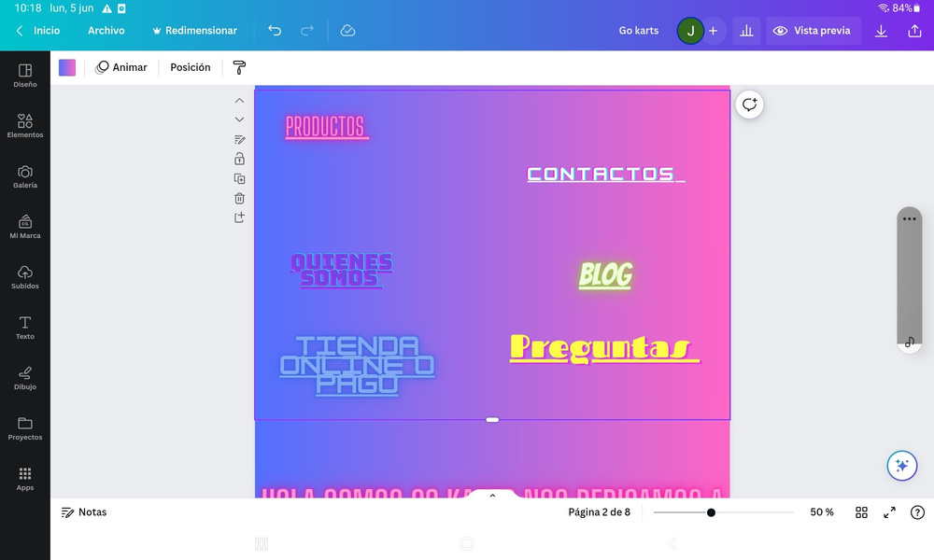Enter fullscreen presentation mode
This screenshot has height=560, width=934.
889,512
